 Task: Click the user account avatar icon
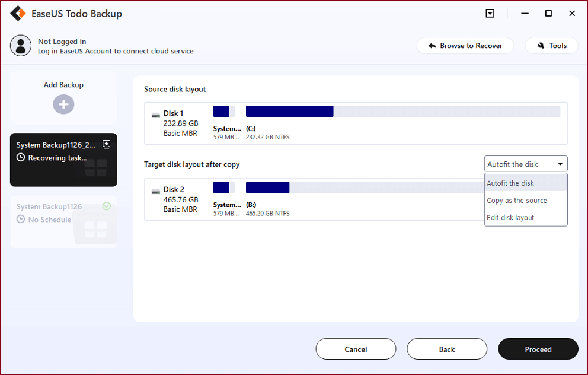coord(21,46)
